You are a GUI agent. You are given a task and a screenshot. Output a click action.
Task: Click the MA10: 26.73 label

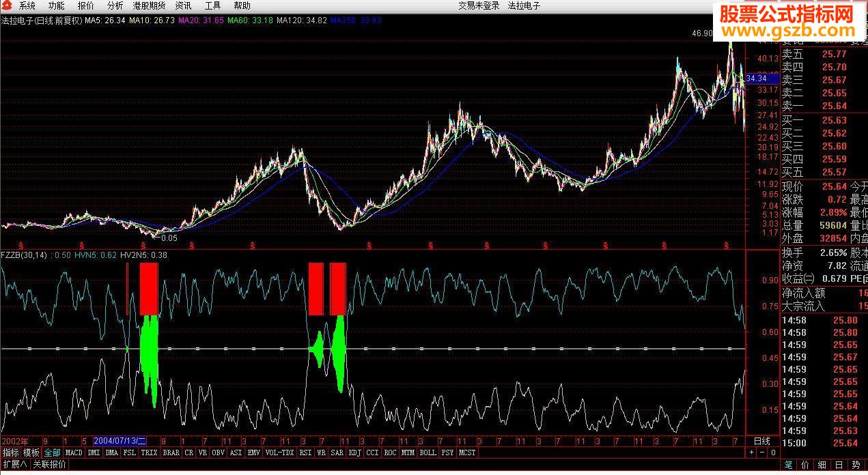pyautogui.click(x=152, y=20)
